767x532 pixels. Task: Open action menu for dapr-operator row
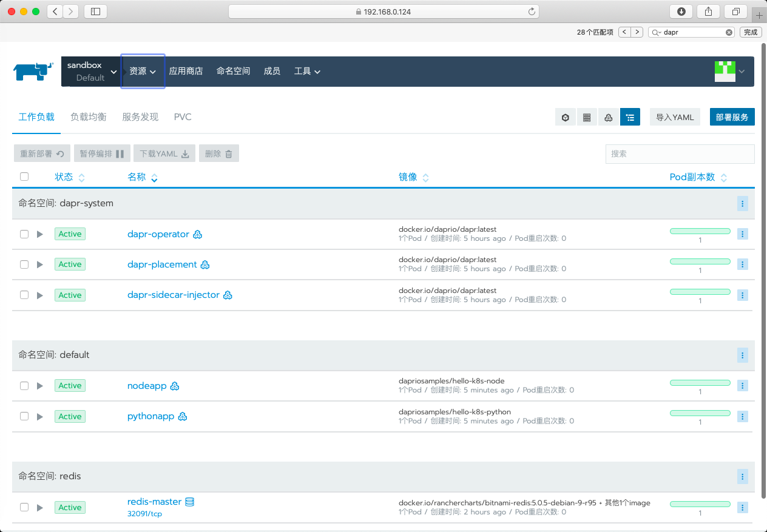742,234
